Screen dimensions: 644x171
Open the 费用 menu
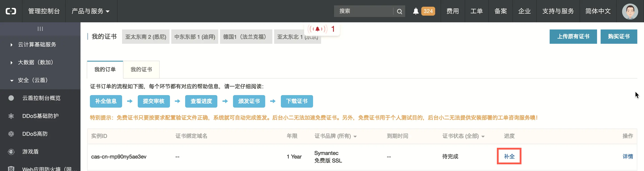click(x=453, y=11)
